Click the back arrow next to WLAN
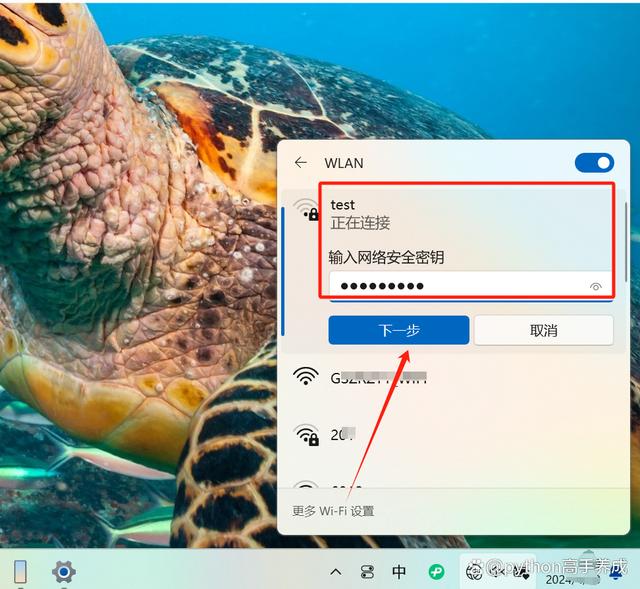 (300, 163)
